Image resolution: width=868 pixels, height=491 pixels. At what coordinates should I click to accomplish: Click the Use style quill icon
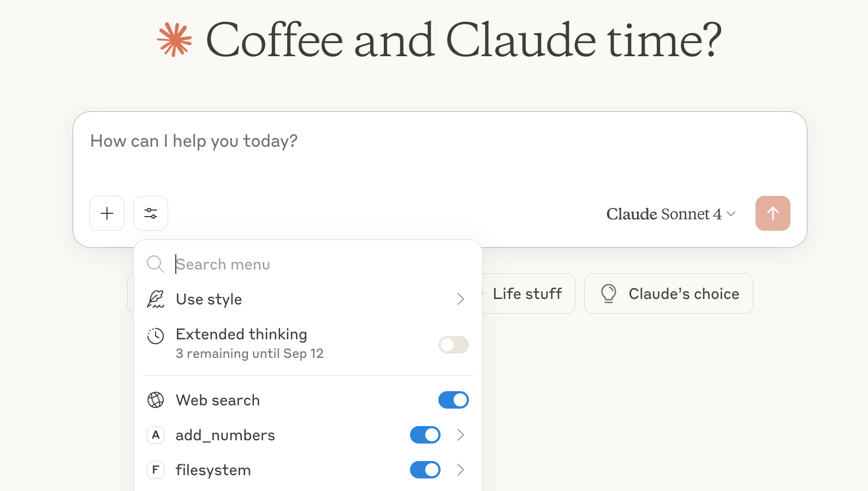tap(156, 299)
